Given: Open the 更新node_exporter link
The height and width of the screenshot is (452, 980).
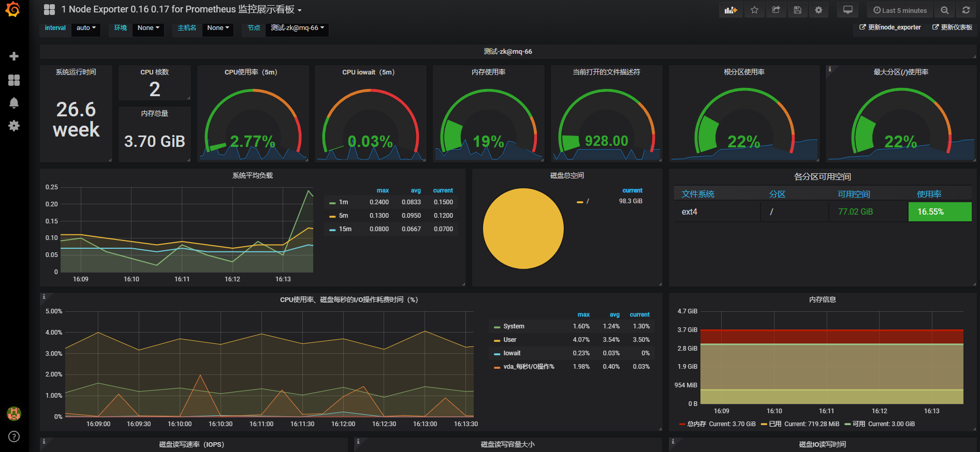Looking at the screenshot, I should (x=890, y=27).
